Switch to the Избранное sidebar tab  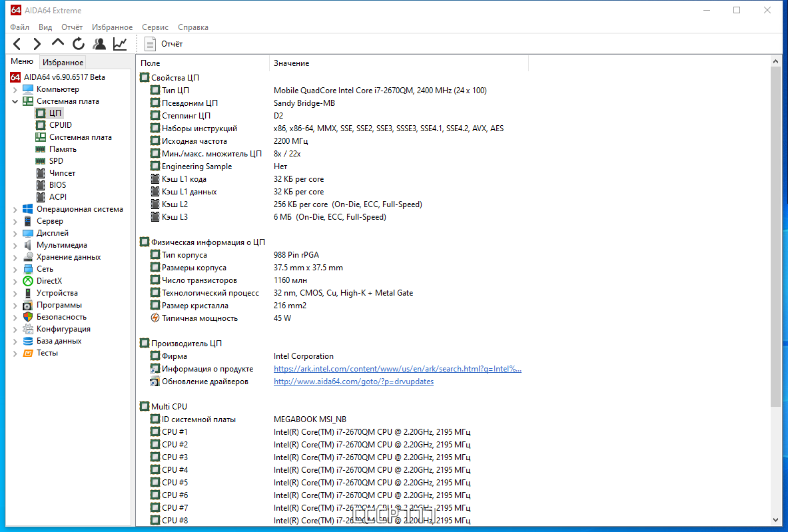[x=63, y=63]
